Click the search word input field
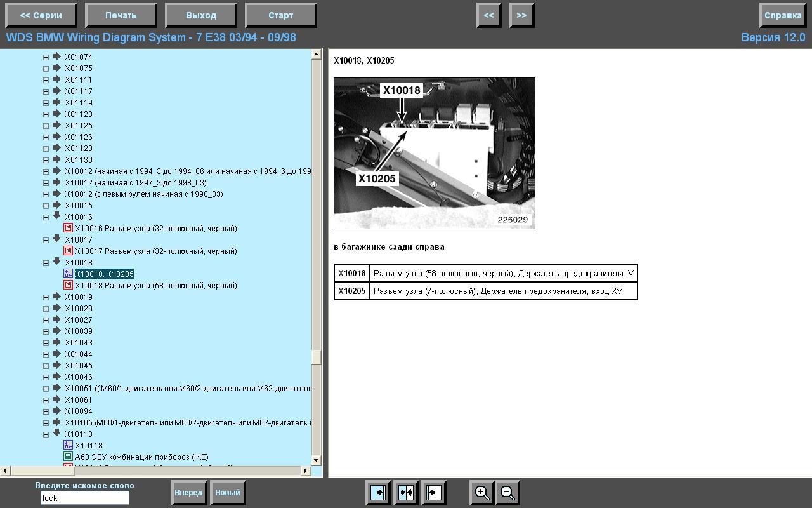The image size is (812, 508). pos(85,498)
